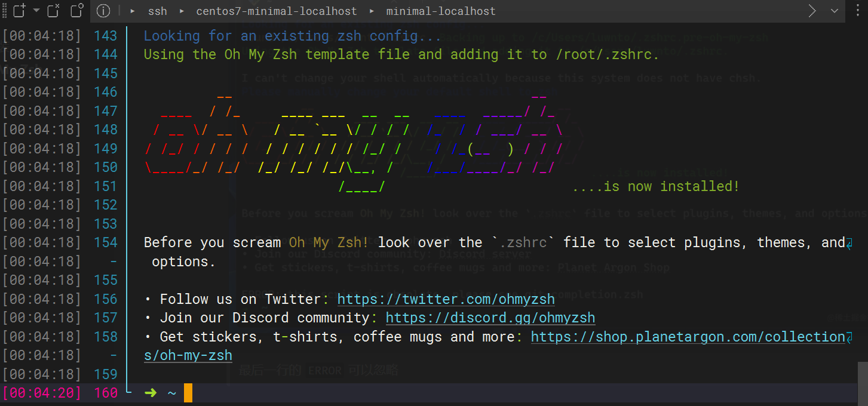This screenshot has height=406, width=868.
Task: Open the Discord community invite link
Action: [x=490, y=317]
